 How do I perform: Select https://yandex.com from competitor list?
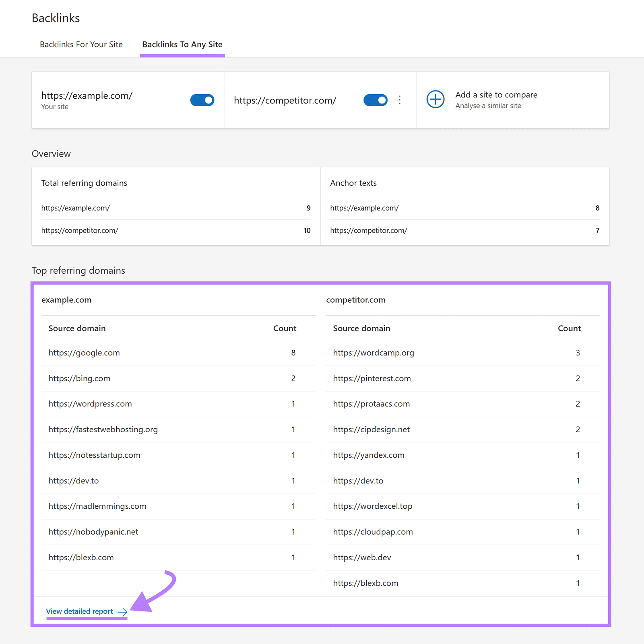(368, 455)
